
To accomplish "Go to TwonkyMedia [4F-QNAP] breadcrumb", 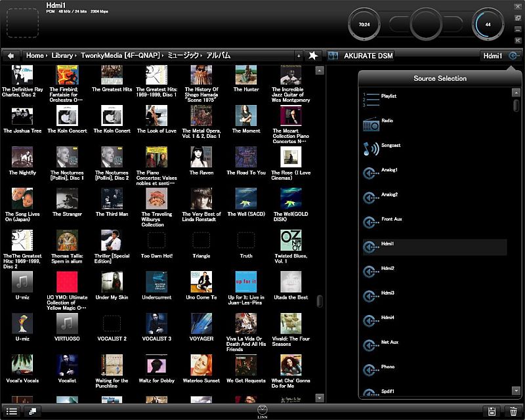I will pos(120,56).
